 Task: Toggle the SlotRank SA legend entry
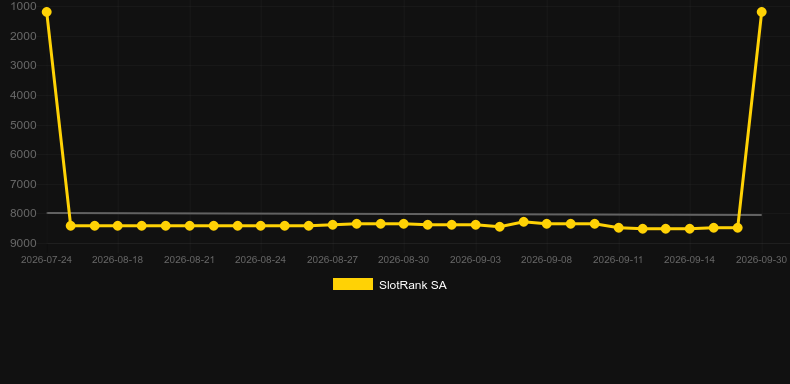(389, 285)
